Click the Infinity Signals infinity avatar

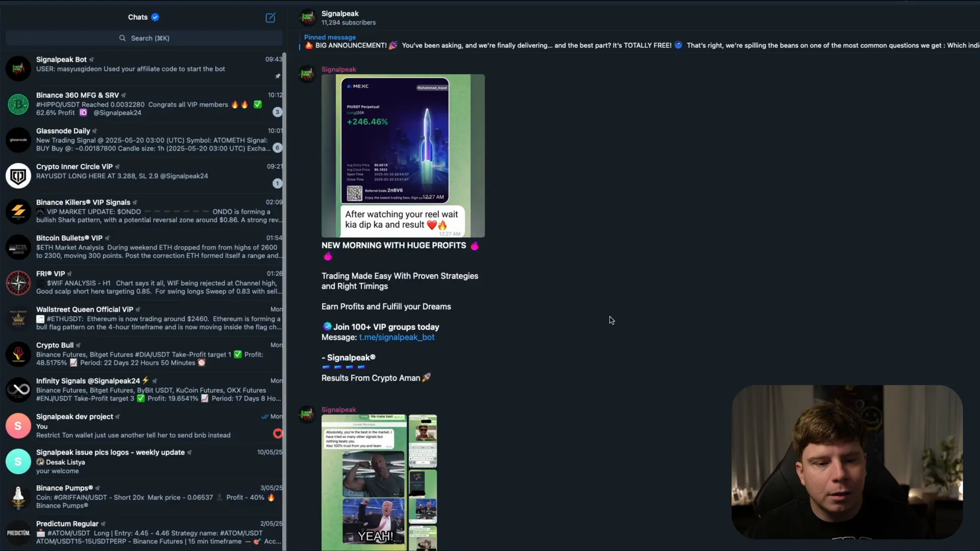tap(18, 390)
